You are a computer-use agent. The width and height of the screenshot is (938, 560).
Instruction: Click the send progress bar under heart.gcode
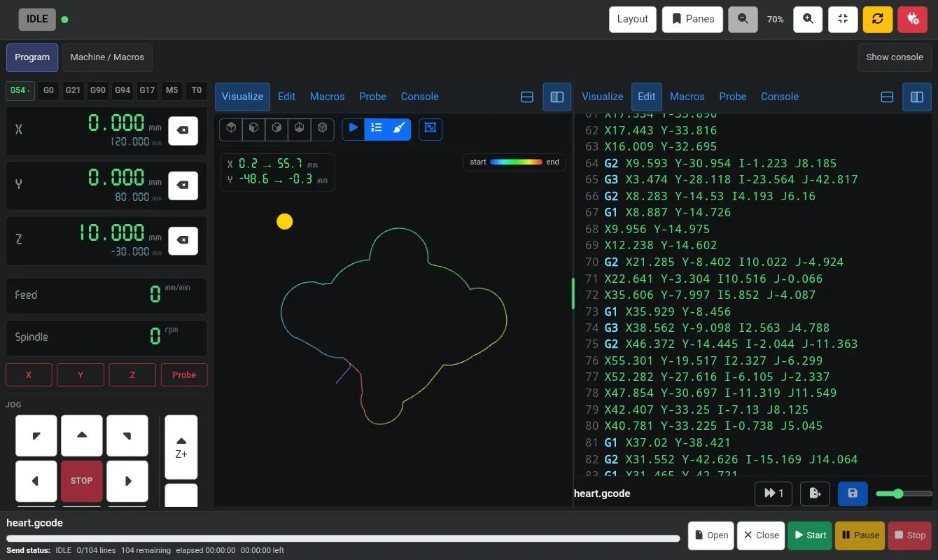pyautogui.click(x=343, y=538)
